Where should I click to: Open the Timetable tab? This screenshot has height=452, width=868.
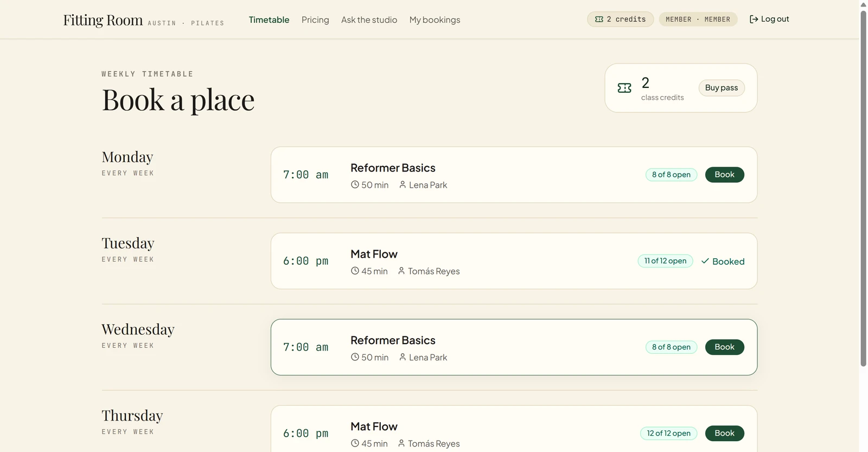(x=269, y=20)
